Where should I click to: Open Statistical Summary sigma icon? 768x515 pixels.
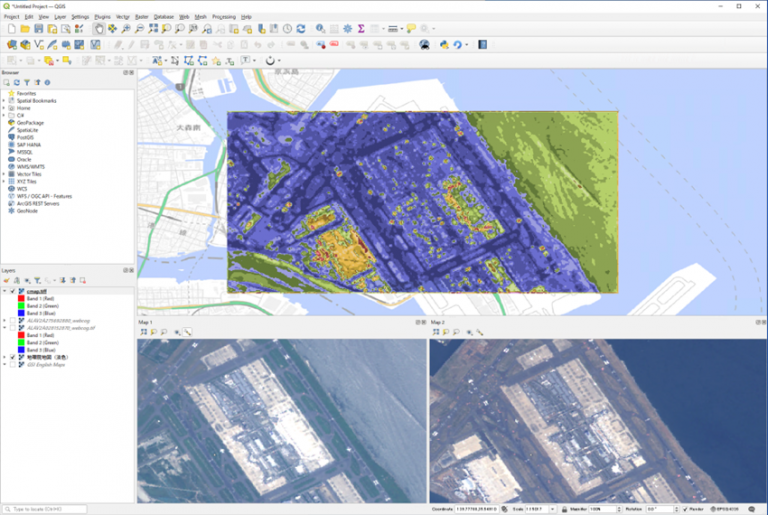point(361,29)
